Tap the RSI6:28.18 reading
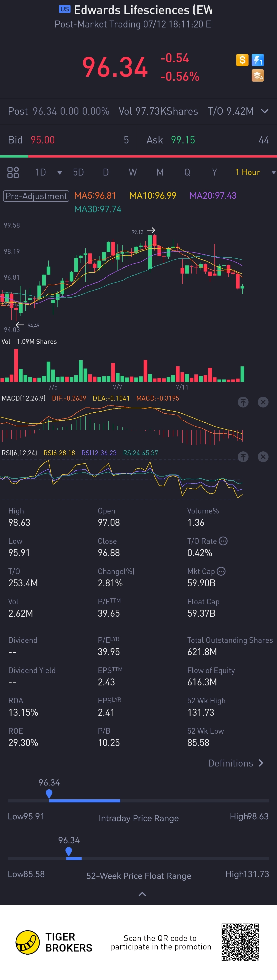Image resolution: width=277 pixels, height=980 pixels. 59,453
